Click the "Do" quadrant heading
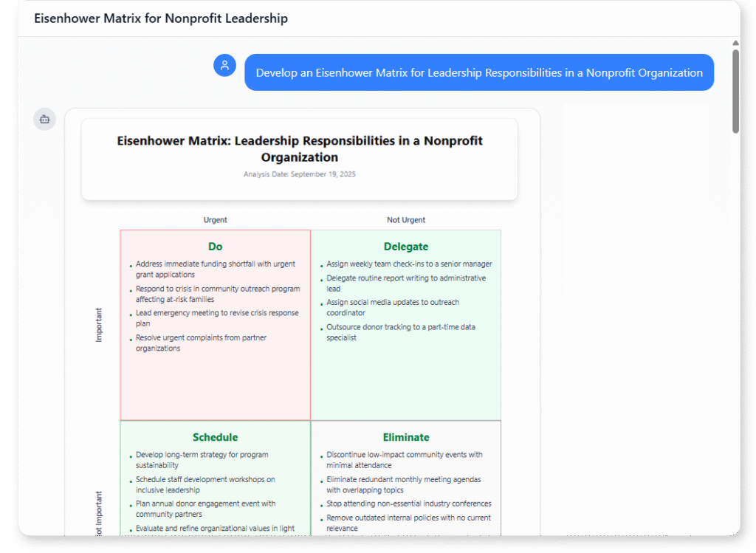The height and width of the screenshot is (553, 756). (215, 247)
